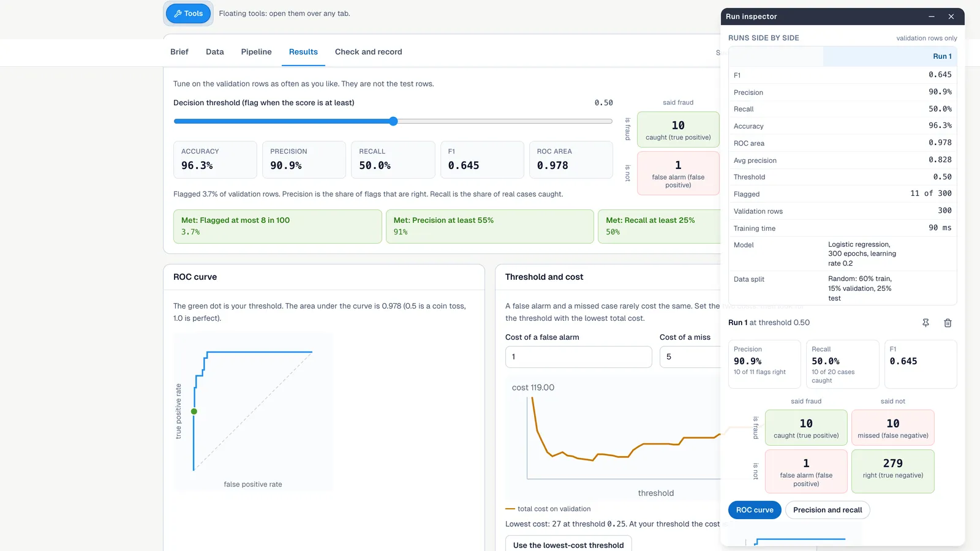
Task: Click the 279 true negative cell
Action: point(893,471)
